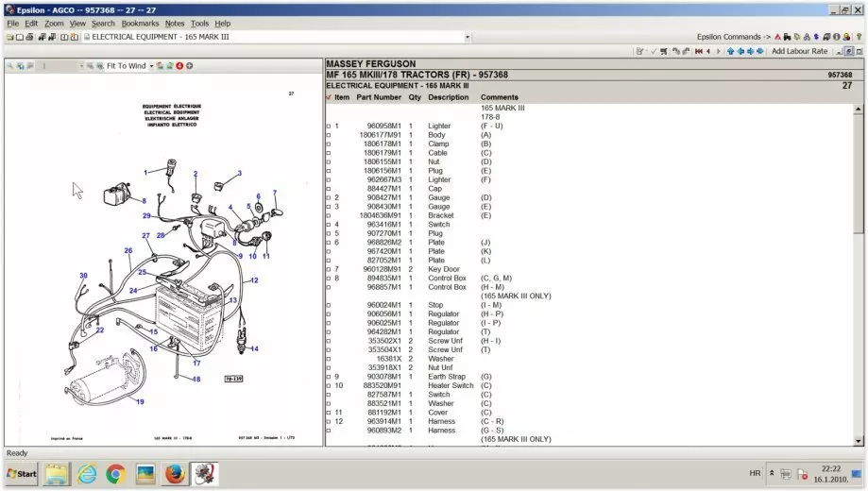
Task: Open the Zoom menu
Action: (x=54, y=24)
